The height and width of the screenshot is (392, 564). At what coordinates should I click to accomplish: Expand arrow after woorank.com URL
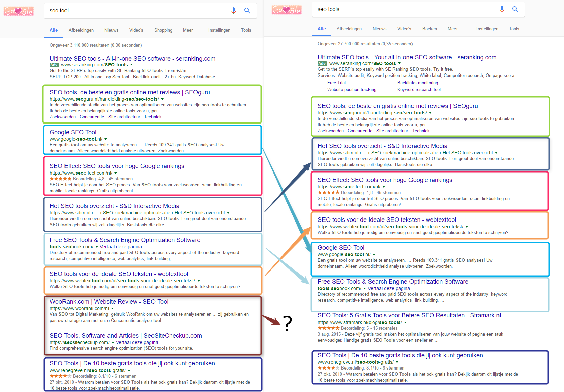click(112, 308)
